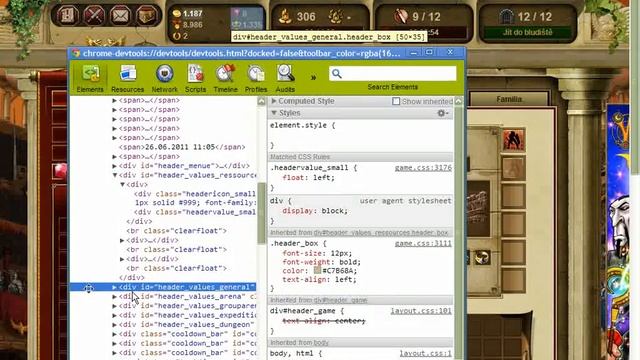The image size is (640, 360).
Task: Open the Resources panel in DevTools
Action: (127, 78)
